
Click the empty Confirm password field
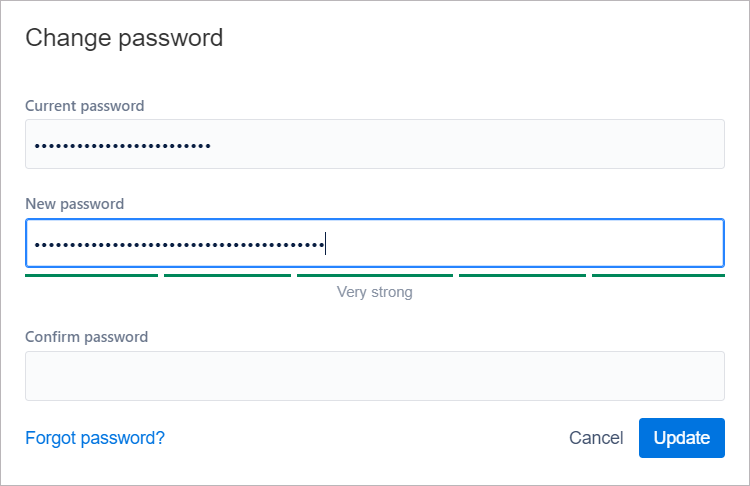point(374,376)
